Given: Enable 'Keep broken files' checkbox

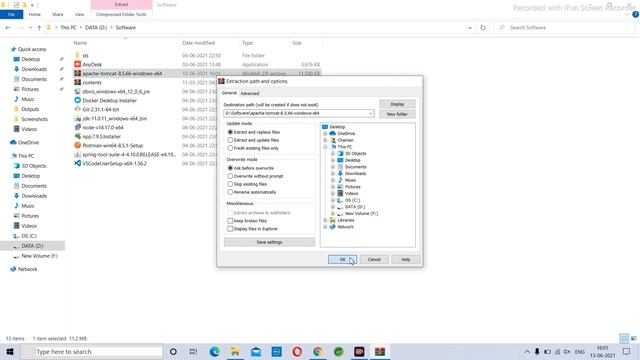Looking at the screenshot, I should click(230, 221).
